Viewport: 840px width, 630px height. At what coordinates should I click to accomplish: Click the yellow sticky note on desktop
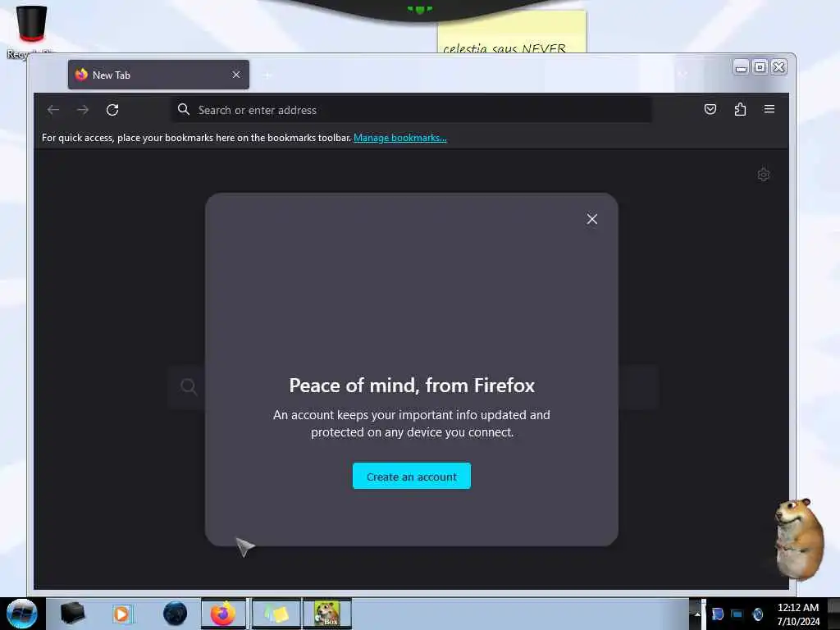tap(512, 32)
